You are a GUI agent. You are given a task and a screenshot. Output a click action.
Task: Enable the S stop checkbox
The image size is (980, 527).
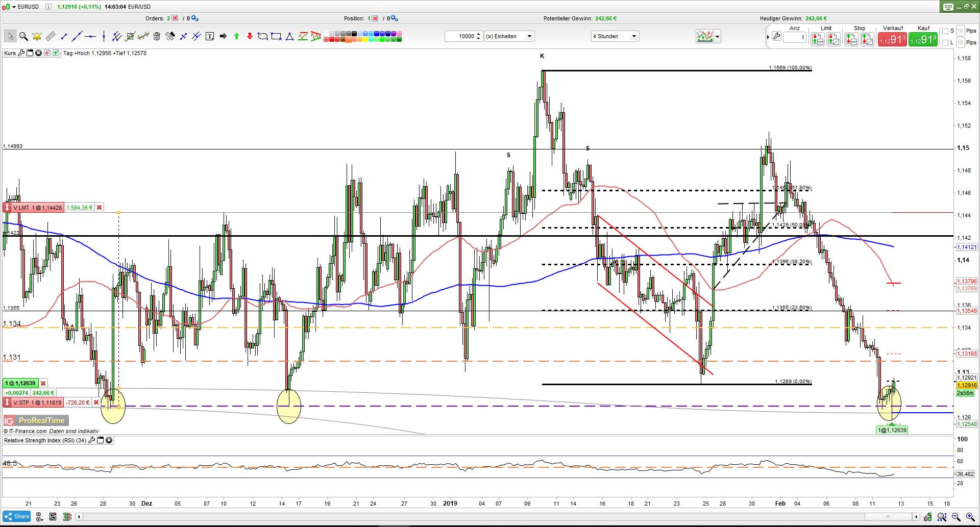(945, 31)
